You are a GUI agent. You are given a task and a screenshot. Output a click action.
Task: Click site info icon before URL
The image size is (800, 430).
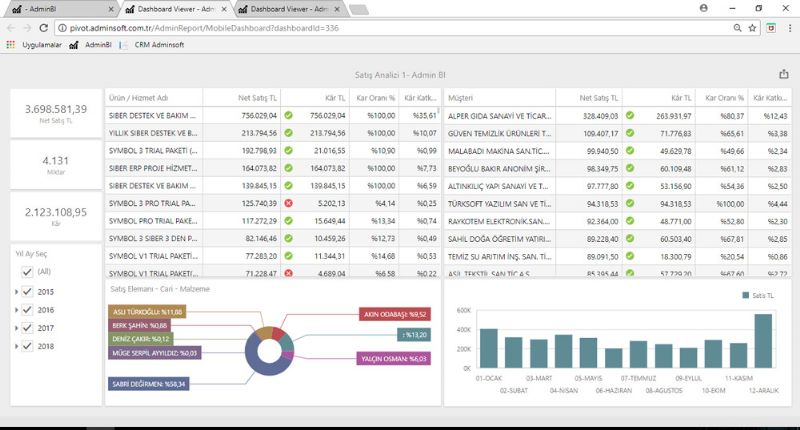click(x=62, y=28)
